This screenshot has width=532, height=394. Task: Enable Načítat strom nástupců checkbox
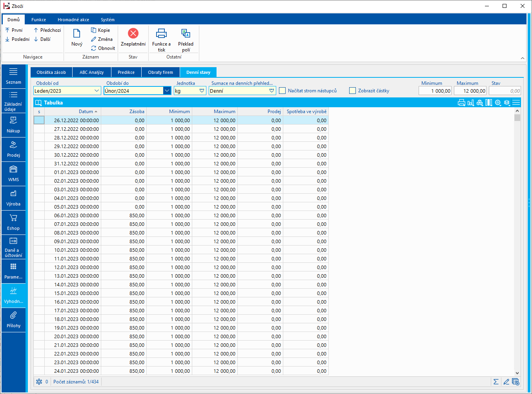click(x=282, y=91)
